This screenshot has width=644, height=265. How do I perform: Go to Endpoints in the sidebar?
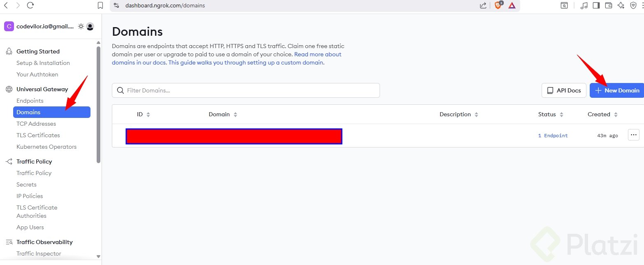click(30, 101)
